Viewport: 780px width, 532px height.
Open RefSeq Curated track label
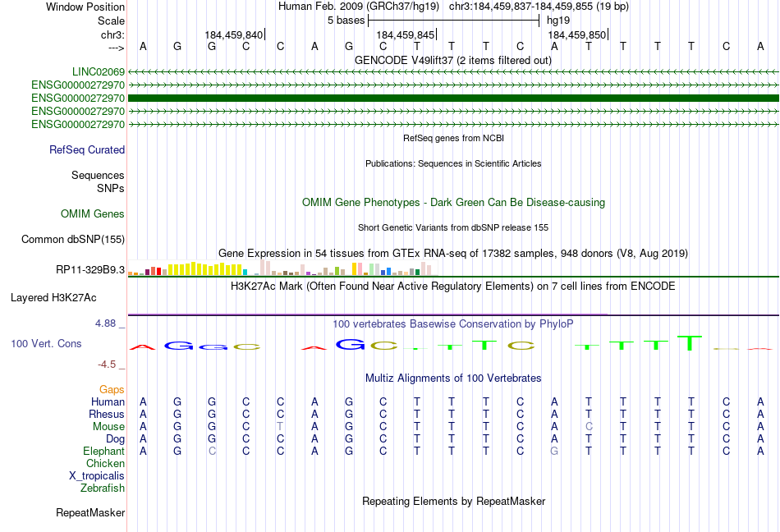point(86,149)
